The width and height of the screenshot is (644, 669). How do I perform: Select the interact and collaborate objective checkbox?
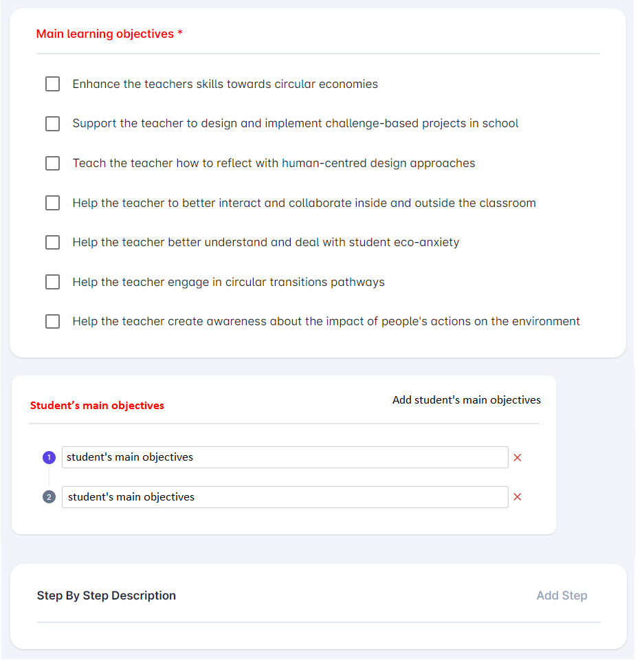pyautogui.click(x=53, y=203)
